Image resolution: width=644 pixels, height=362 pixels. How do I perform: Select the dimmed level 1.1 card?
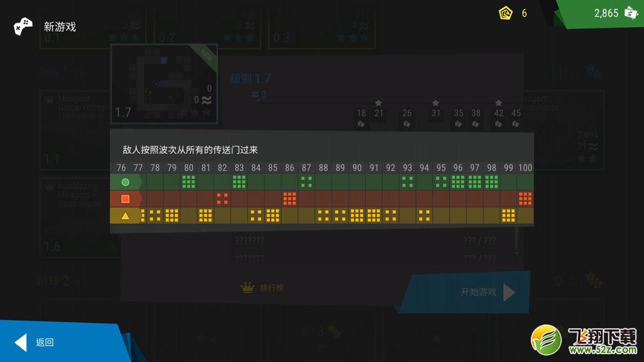75,131
